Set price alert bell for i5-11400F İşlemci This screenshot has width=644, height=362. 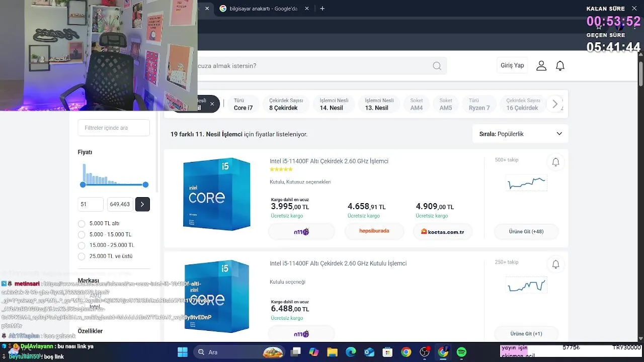(x=555, y=162)
